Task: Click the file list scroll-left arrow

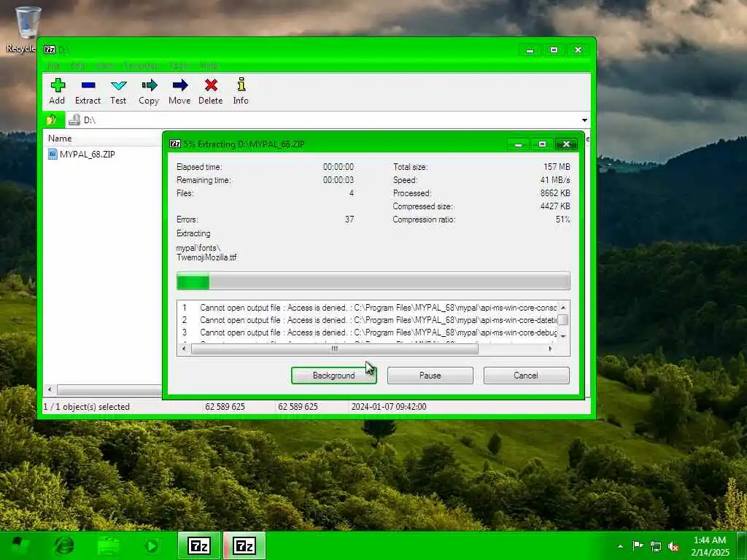Action: (50, 389)
